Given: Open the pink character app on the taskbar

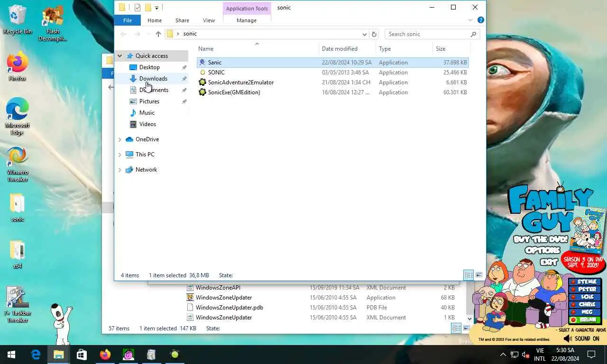Looking at the screenshot, I should 128,355.
